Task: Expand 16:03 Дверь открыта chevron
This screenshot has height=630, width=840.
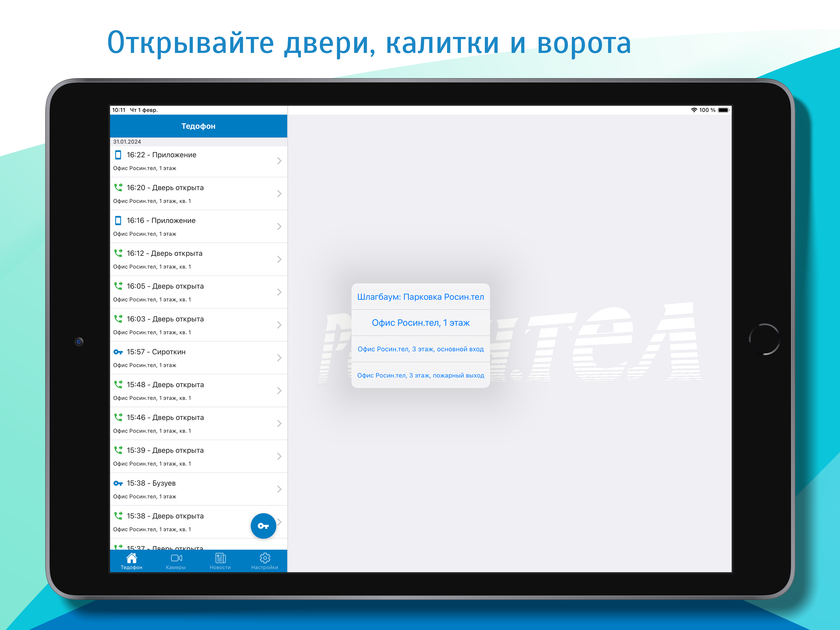Action: pyautogui.click(x=279, y=325)
